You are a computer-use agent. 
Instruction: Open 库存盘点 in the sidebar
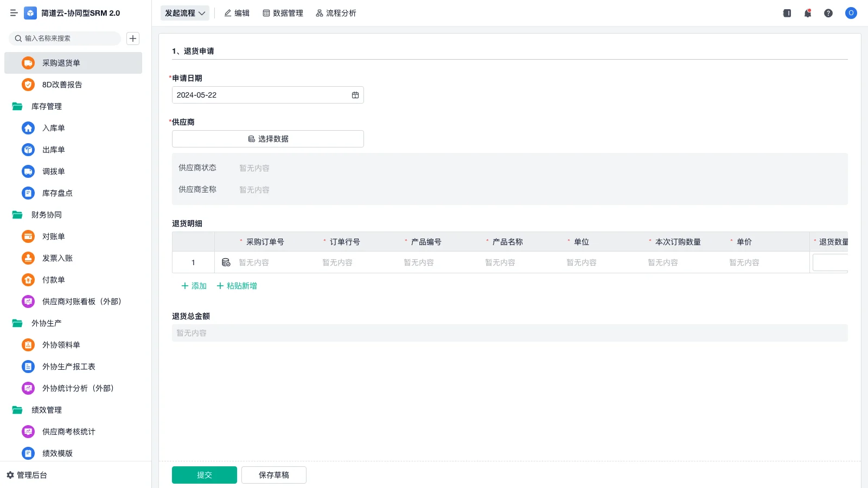(73, 193)
